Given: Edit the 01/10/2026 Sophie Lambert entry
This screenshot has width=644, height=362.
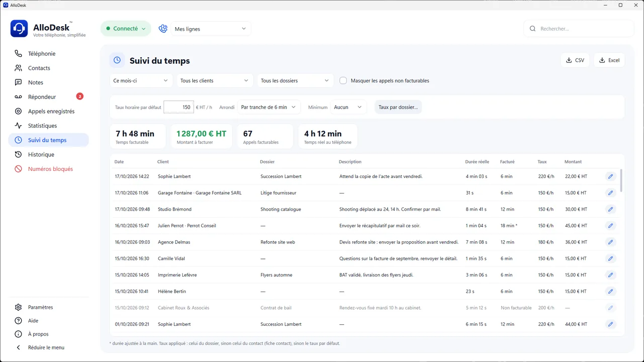Looking at the screenshot, I should click(x=610, y=324).
